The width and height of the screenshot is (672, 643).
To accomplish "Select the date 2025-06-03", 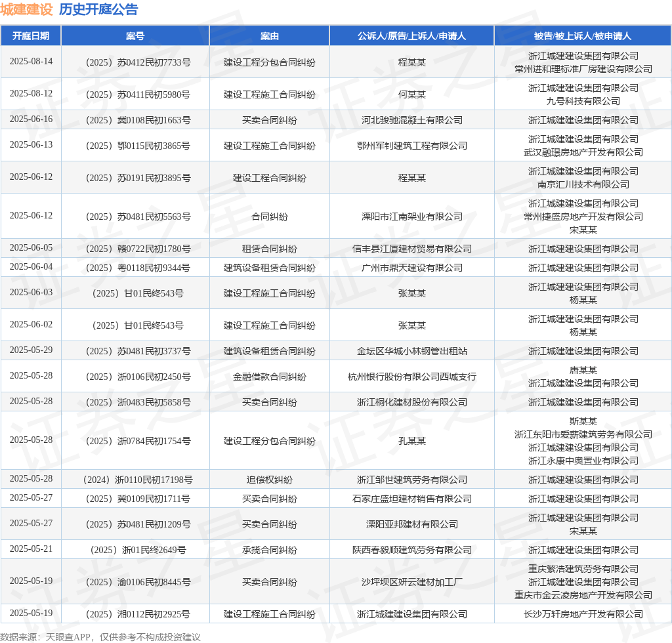I will [x=31, y=292].
